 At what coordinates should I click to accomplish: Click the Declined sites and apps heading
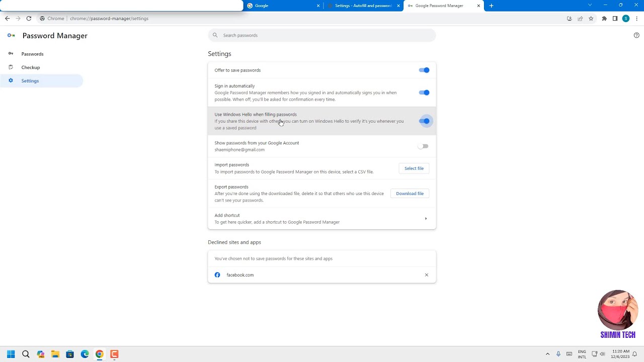click(234, 242)
